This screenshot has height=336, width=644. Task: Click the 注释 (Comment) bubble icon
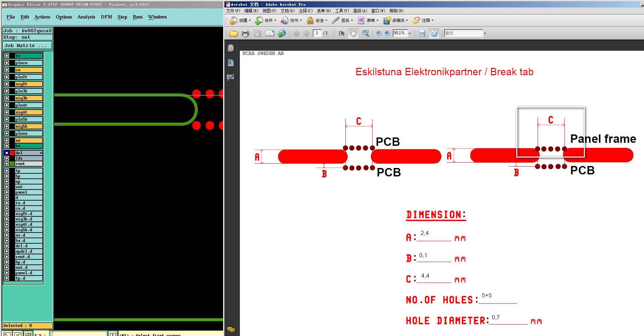(x=416, y=20)
